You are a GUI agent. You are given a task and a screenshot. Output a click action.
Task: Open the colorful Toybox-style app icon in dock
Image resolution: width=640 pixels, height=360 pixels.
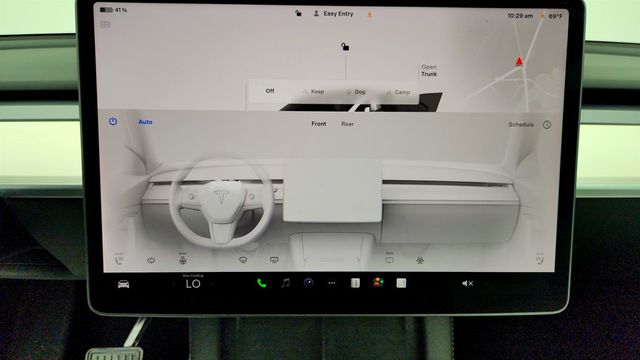click(378, 283)
